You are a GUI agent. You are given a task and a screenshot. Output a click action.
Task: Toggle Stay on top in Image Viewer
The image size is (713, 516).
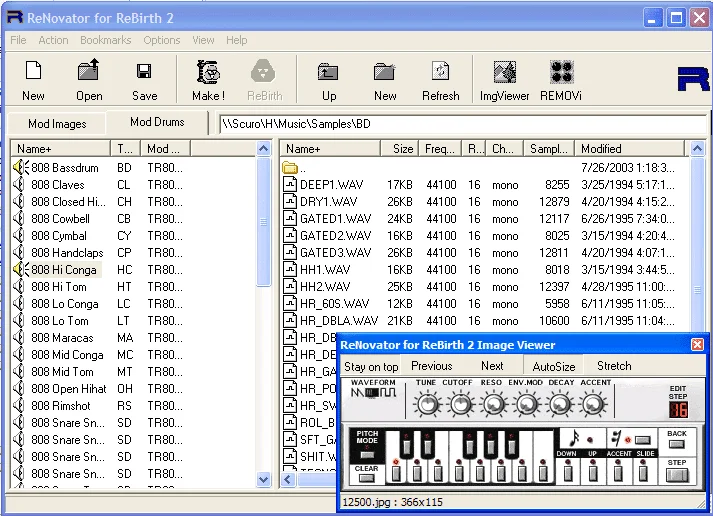click(371, 366)
